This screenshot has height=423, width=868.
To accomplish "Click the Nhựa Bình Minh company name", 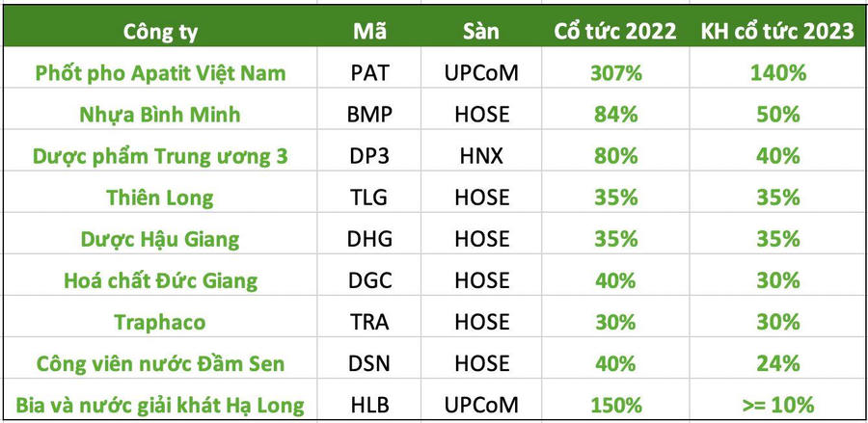I will tap(160, 114).
